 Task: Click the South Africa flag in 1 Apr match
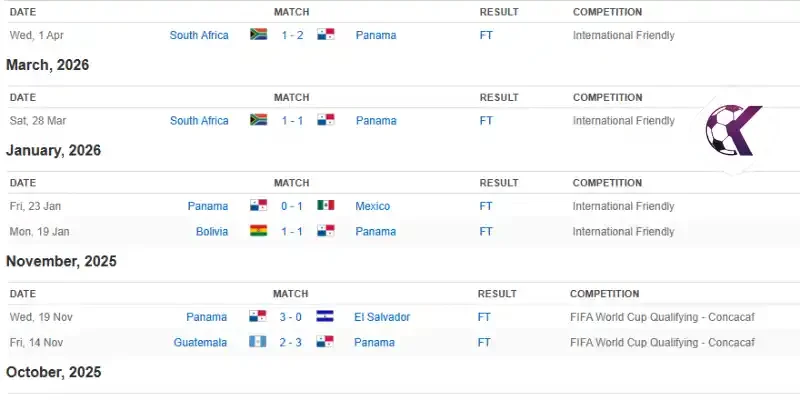point(259,35)
